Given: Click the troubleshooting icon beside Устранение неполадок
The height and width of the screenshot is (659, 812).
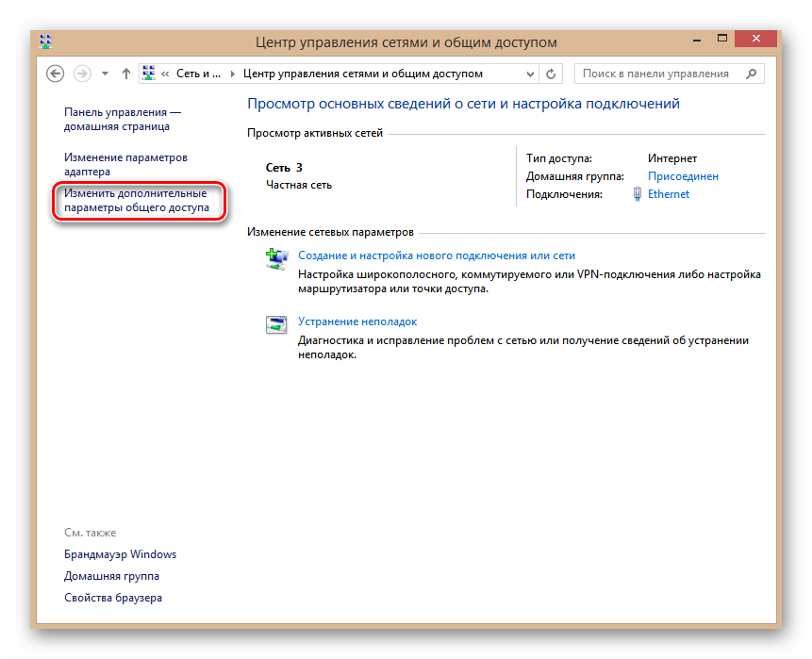Looking at the screenshot, I should [276, 326].
